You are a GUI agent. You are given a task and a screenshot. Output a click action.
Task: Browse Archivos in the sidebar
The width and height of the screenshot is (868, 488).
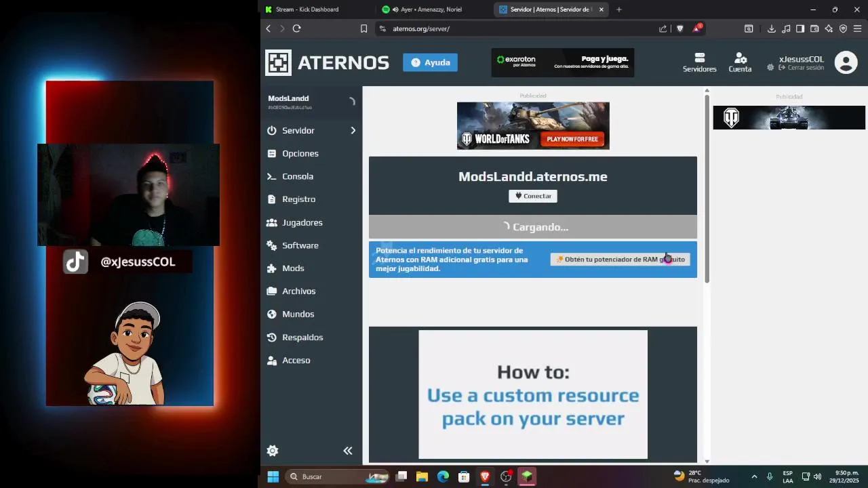[298, 291]
